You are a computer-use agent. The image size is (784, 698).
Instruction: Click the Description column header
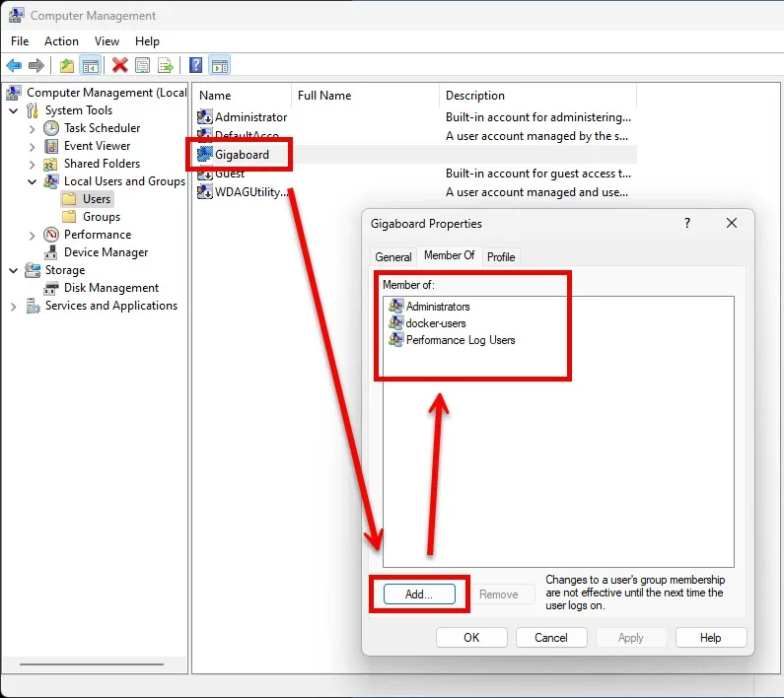(x=538, y=95)
